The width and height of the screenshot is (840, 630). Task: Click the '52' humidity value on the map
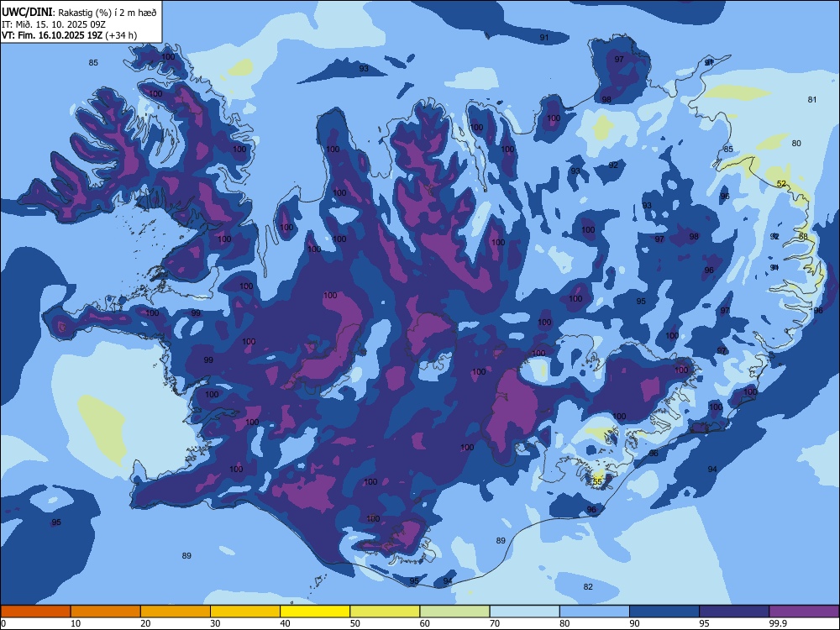click(781, 184)
